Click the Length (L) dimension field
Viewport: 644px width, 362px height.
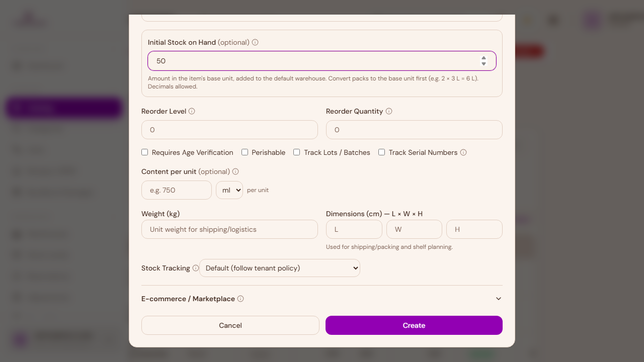pos(354,229)
